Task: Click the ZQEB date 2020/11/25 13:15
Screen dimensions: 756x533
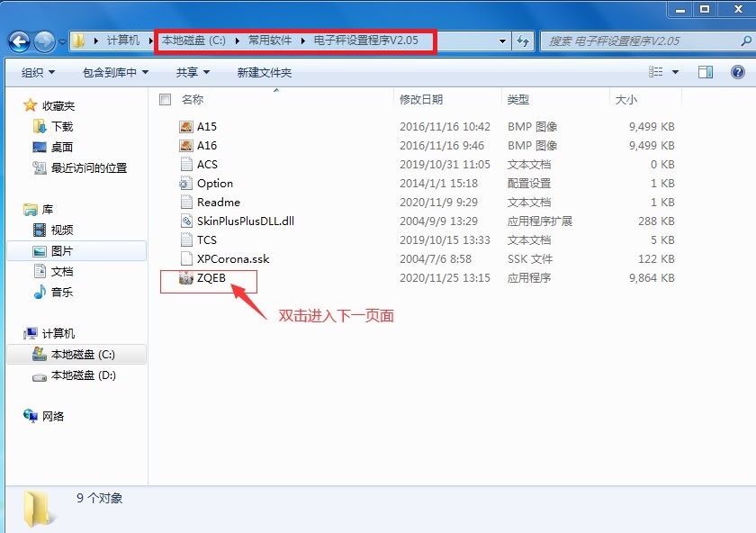Action: click(x=445, y=278)
